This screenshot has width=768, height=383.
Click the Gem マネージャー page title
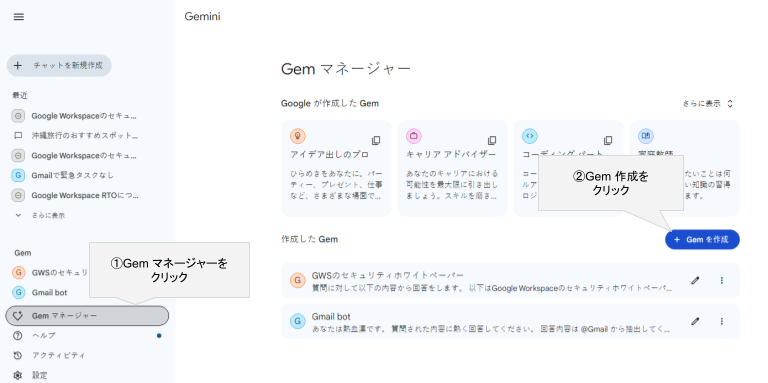coord(346,69)
